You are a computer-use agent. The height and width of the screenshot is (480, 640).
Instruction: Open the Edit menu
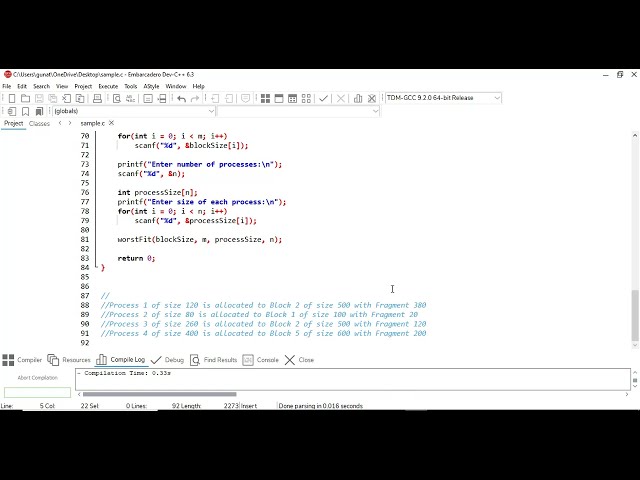coord(22,87)
